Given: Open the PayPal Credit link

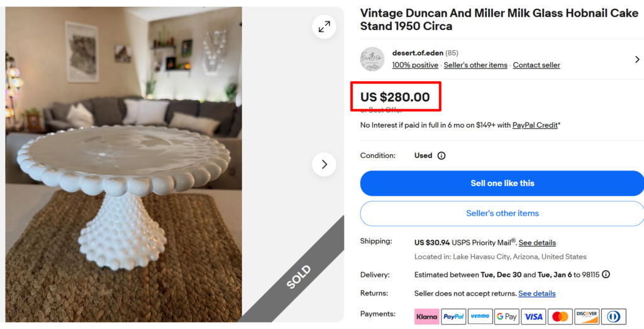Looking at the screenshot, I should coord(535,125).
